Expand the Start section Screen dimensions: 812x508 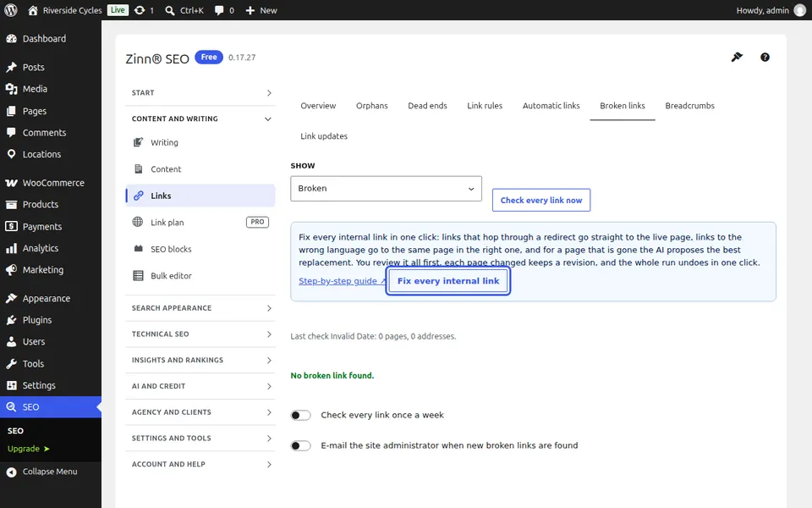pos(200,93)
